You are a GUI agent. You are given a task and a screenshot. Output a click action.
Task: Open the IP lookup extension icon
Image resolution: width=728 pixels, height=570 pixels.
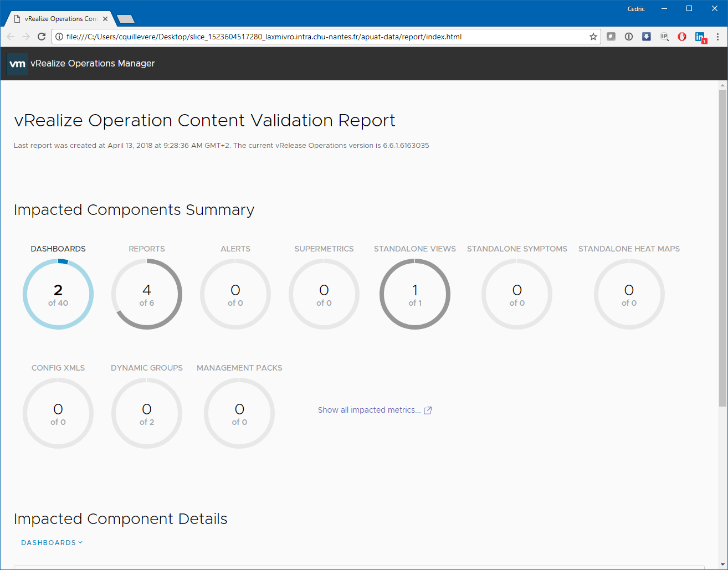pos(664,37)
